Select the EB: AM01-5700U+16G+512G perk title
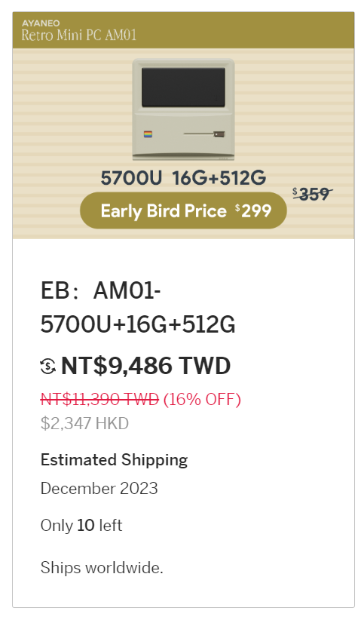The width and height of the screenshot is (364, 623). click(x=138, y=308)
